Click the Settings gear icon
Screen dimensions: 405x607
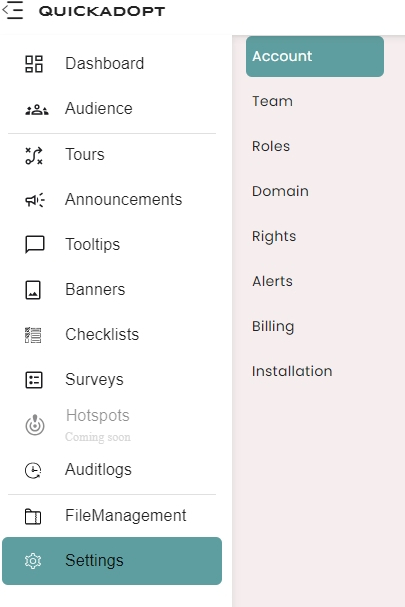tap(33, 561)
